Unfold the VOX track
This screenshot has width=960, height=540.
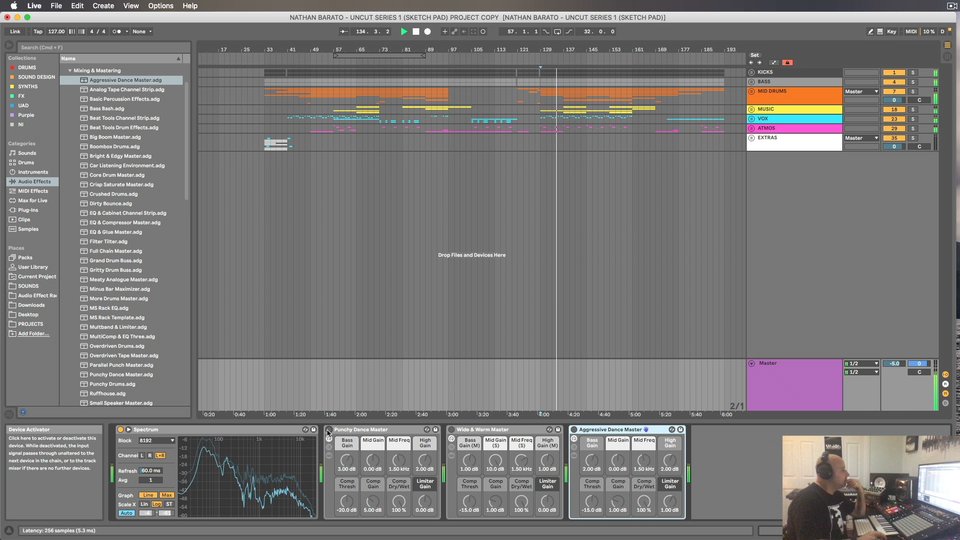point(751,119)
